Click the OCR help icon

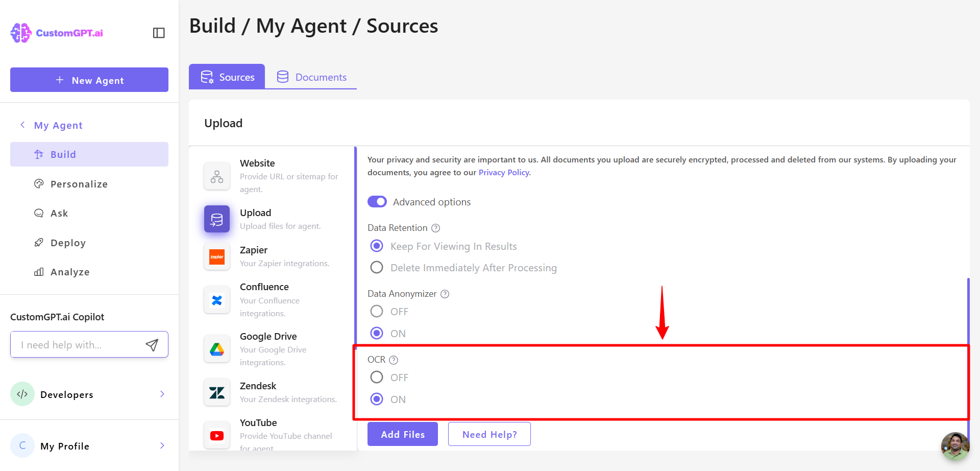coord(393,360)
